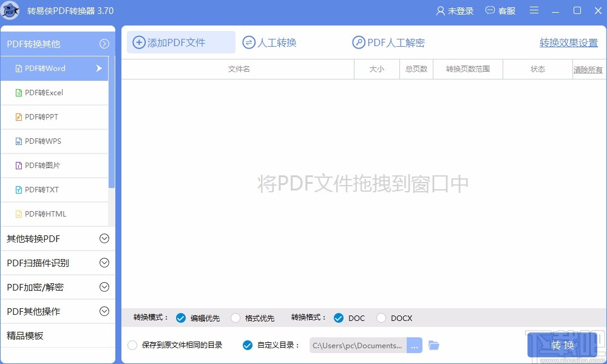Click the custom directory path input field
Screen dimensions: 607x364
pyautogui.click(x=358, y=345)
